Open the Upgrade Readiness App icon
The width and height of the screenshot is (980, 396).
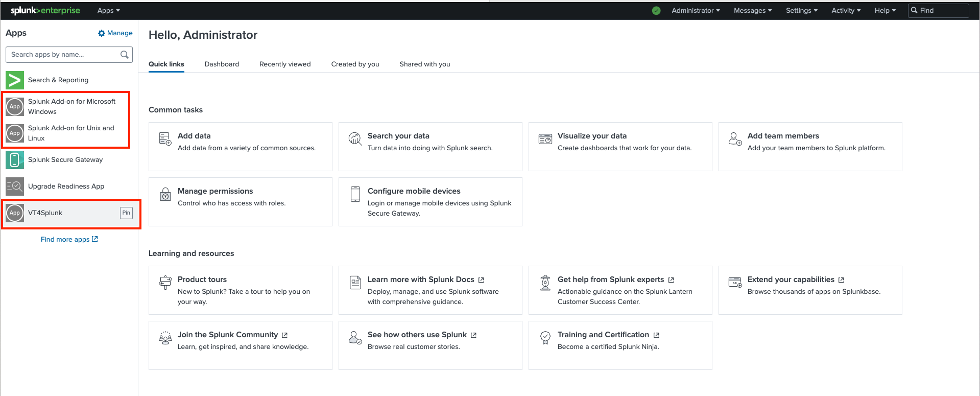point(15,187)
